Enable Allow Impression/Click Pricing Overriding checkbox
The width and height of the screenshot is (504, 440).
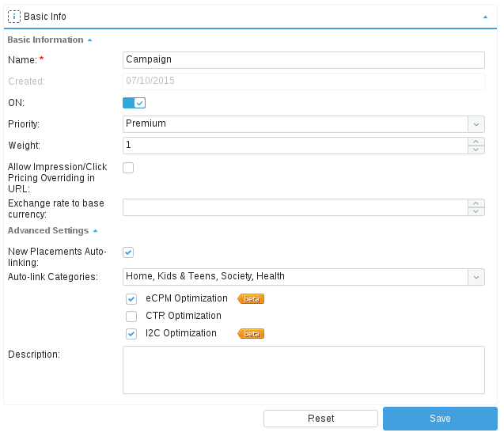click(128, 167)
